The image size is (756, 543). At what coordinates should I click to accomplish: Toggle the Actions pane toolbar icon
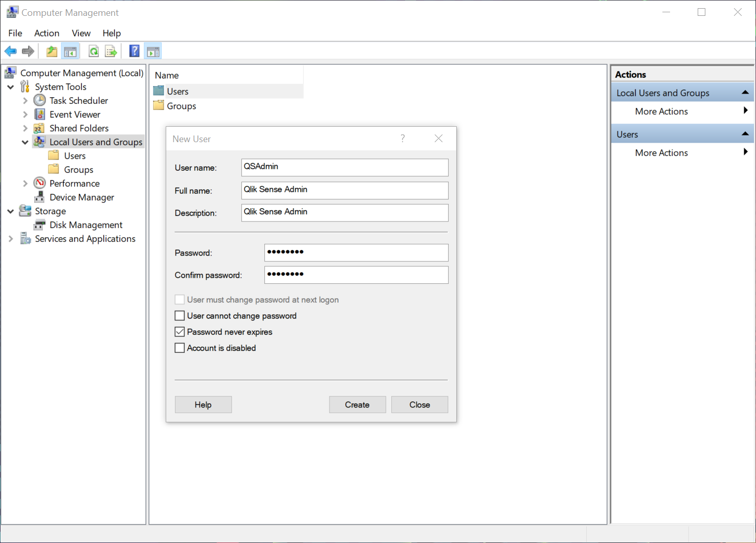tap(153, 51)
